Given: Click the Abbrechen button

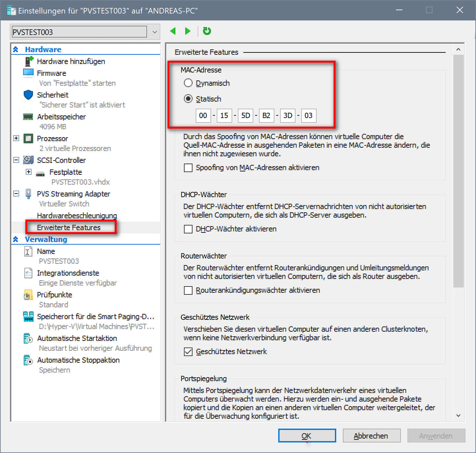Looking at the screenshot, I should coord(372,436).
